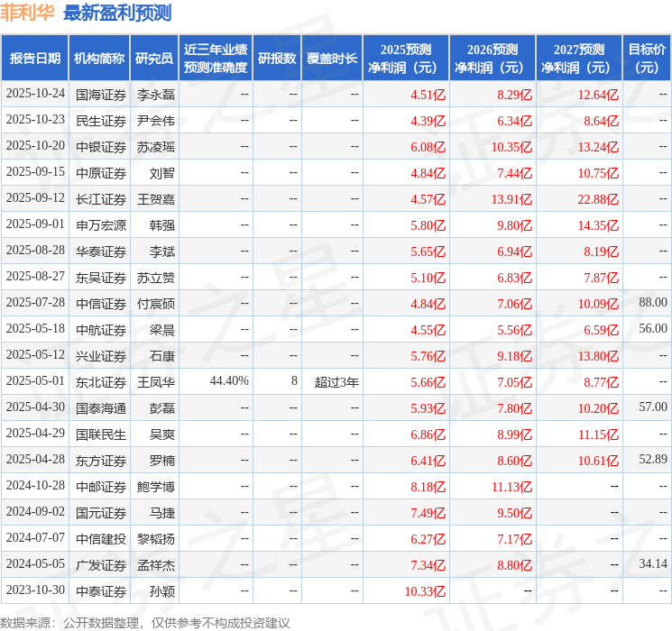672x631 pixels.
Task: Click analyst name 马捷
Action: [x=162, y=512]
